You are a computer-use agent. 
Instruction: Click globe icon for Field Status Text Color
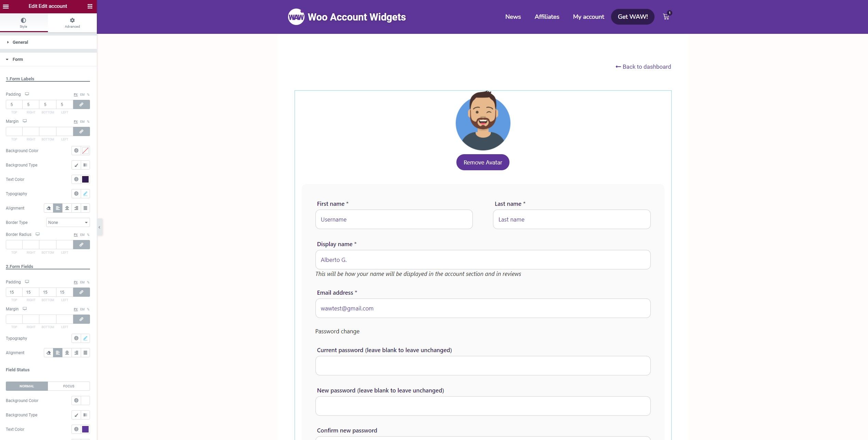76,429
